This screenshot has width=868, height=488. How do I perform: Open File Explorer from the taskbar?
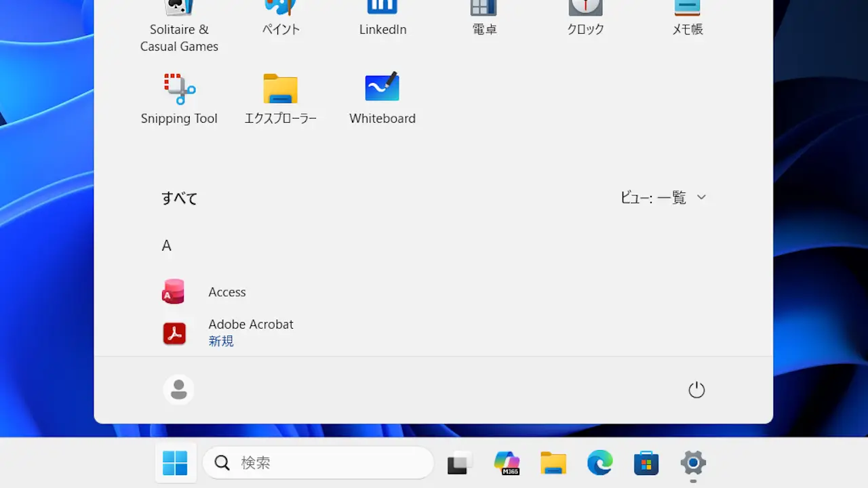[x=553, y=463]
